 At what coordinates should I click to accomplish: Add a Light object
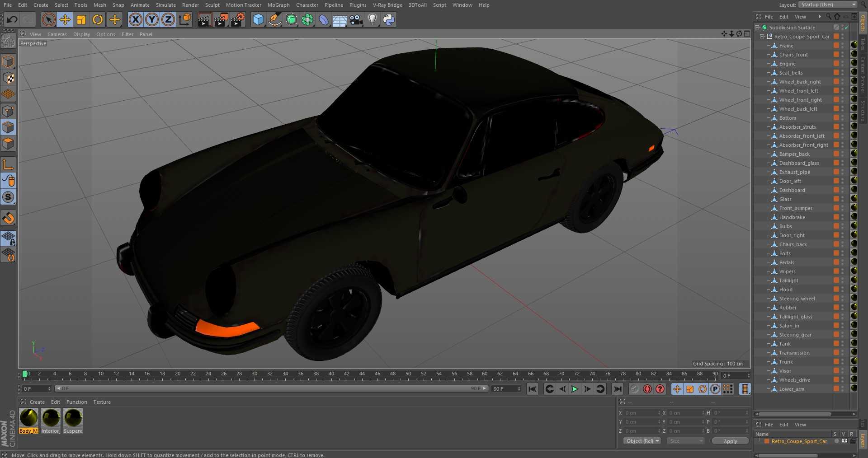point(373,19)
